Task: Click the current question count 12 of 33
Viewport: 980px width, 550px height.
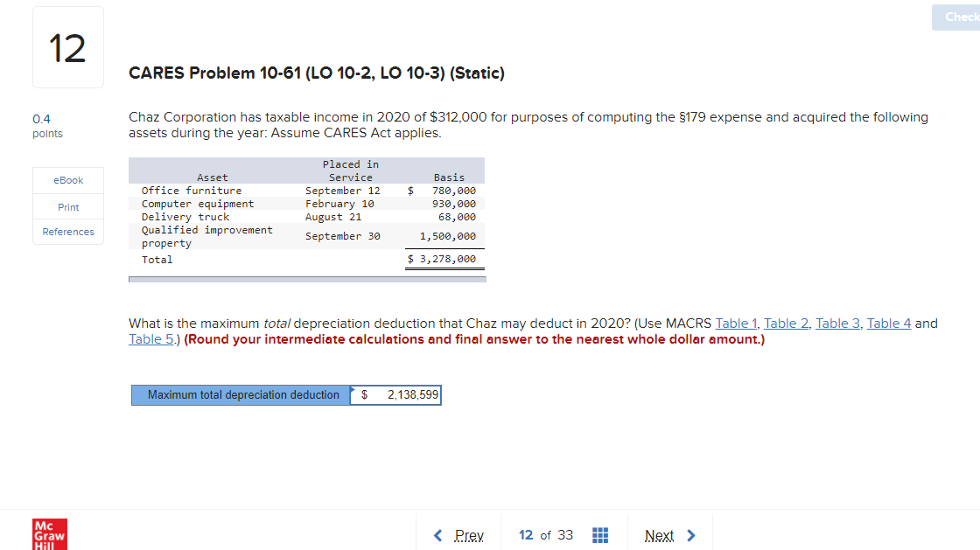Action: coord(546,535)
